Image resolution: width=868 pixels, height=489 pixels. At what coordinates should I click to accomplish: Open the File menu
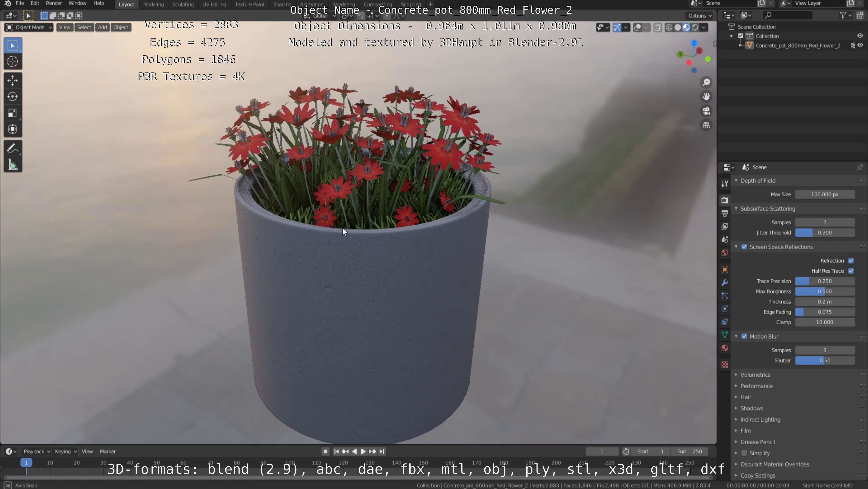19,3
